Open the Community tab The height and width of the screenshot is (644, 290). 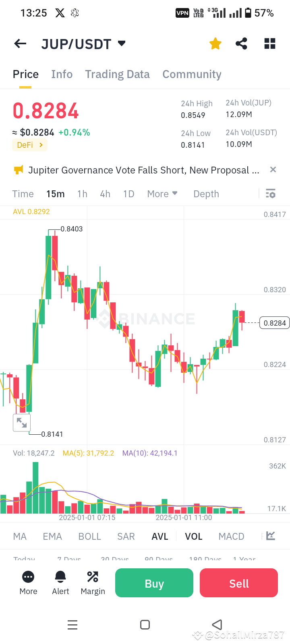coord(192,74)
